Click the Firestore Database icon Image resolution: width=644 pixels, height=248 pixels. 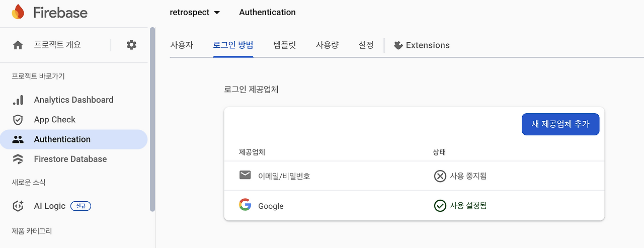pyautogui.click(x=18, y=159)
